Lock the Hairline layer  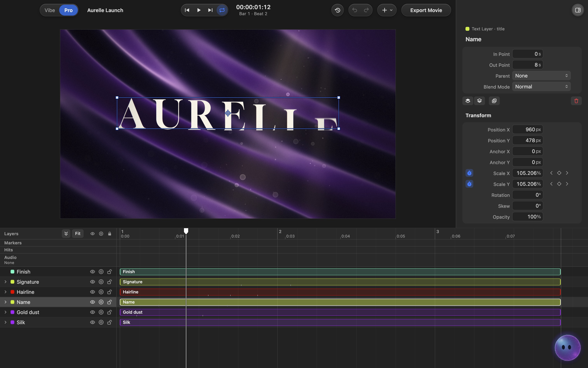(x=110, y=292)
